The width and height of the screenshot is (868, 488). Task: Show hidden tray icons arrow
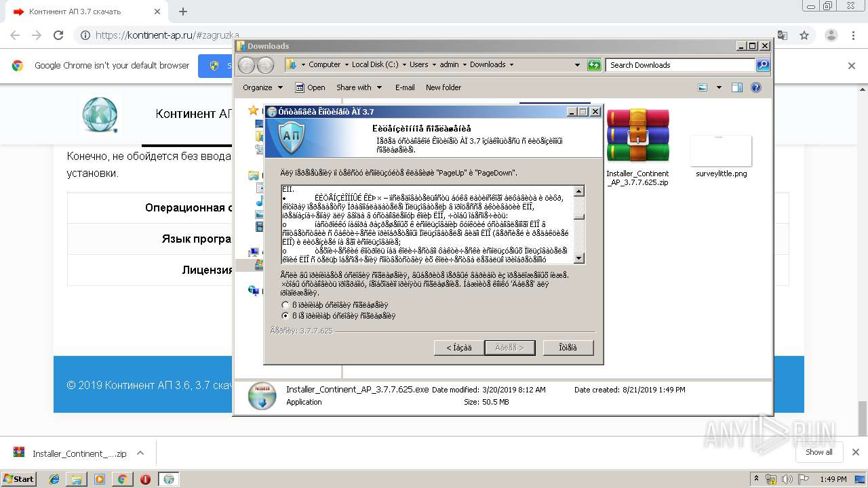(x=757, y=479)
